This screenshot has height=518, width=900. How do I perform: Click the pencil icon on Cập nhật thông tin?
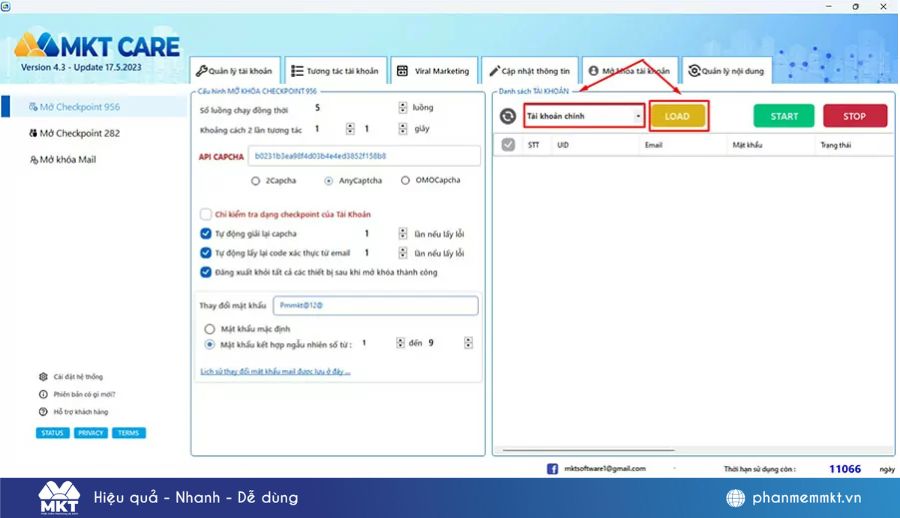pos(494,71)
